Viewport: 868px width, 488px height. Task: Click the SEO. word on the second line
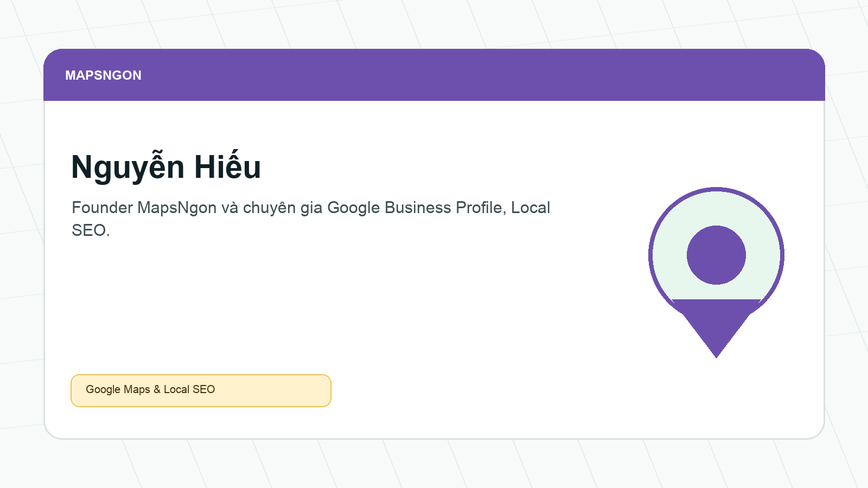(91, 230)
